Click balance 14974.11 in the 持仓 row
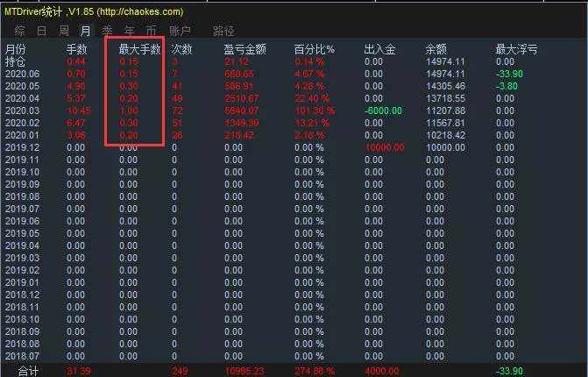588x377 pixels. (x=445, y=61)
